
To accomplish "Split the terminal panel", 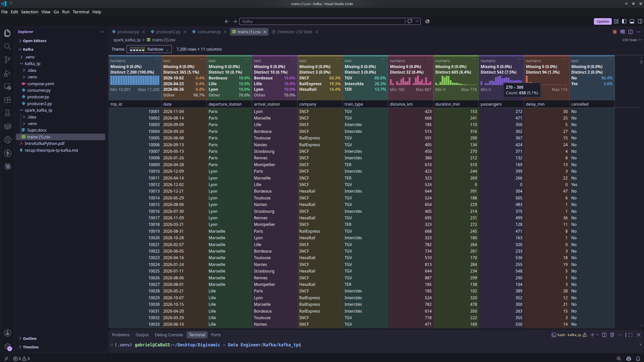I will click(x=604, y=335).
